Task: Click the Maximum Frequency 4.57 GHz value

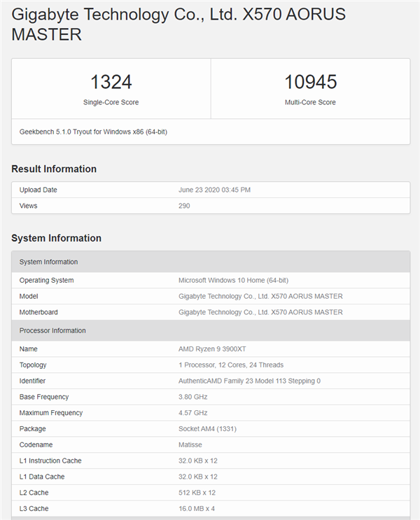Action: point(193,413)
